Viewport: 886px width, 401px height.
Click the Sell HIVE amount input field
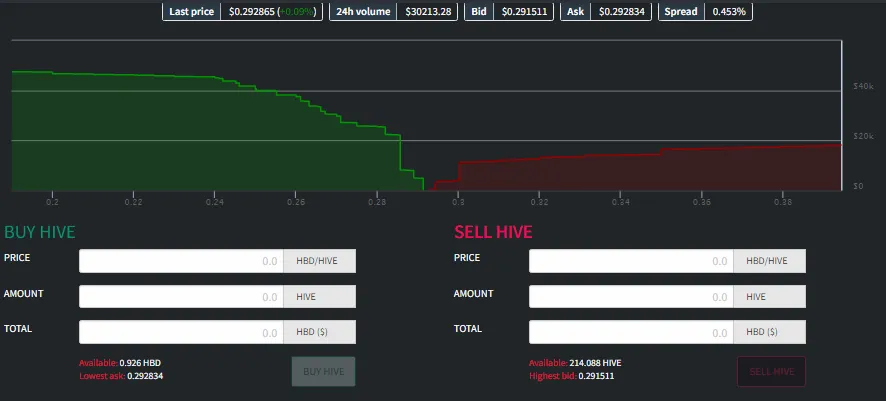(631, 297)
